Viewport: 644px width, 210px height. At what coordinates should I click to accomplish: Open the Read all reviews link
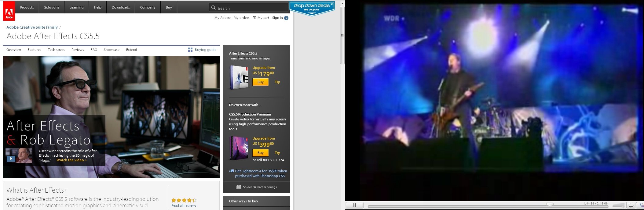pos(184,205)
